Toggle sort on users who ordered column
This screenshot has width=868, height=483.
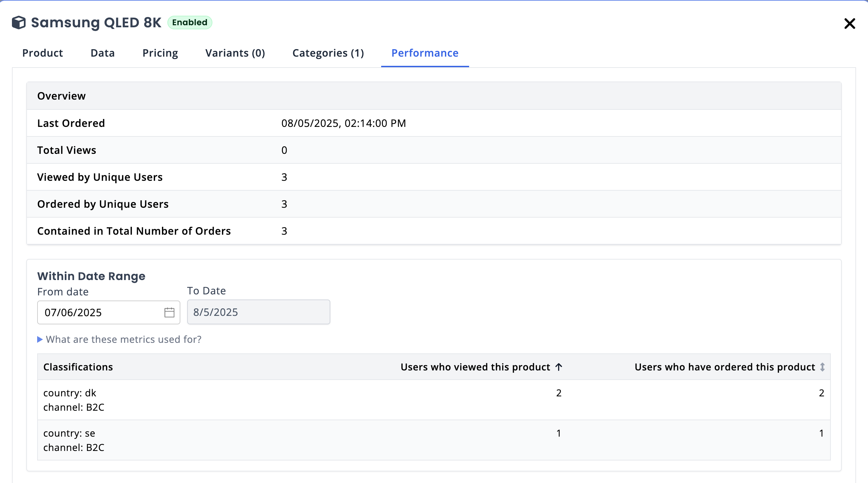822,367
